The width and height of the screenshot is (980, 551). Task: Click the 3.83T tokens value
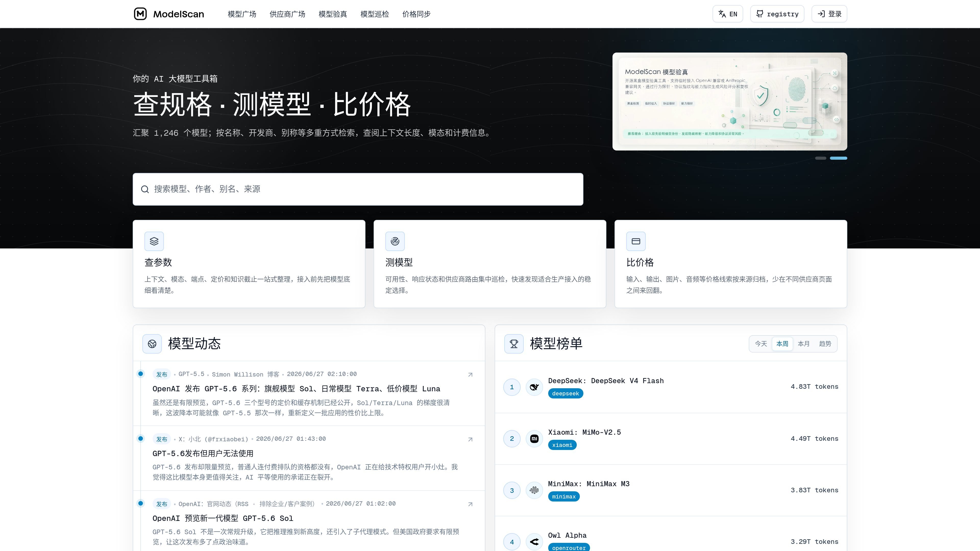[815, 490]
